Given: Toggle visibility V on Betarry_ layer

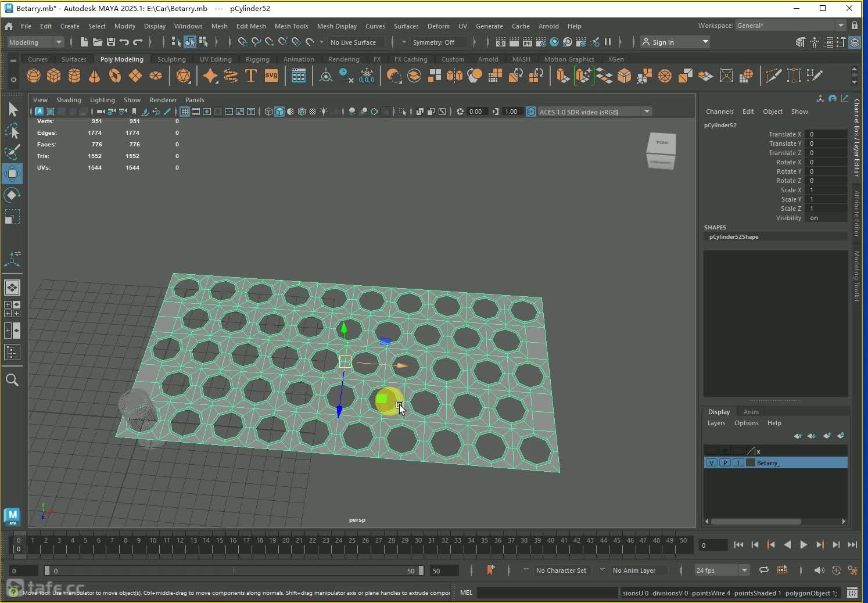Looking at the screenshot, I should [712, 463].
